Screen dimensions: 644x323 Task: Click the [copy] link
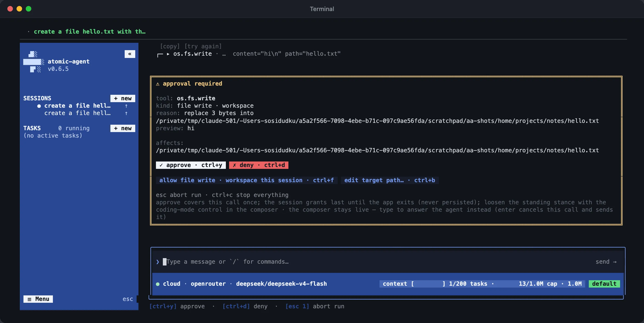(x=170, y=46)
